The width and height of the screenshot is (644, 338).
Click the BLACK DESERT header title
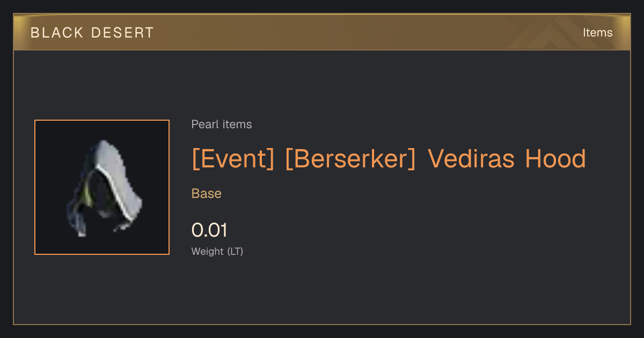[x=92, y=33]
